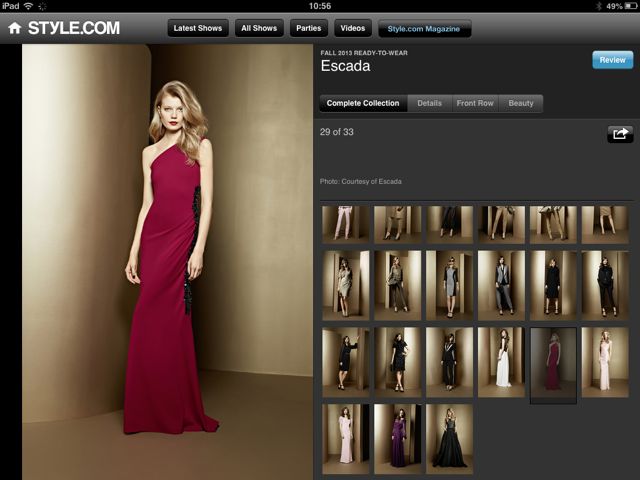Select the light pink gown thumbnail next to the red gown
Screen dimensions: 640x480
coord(605,362)
